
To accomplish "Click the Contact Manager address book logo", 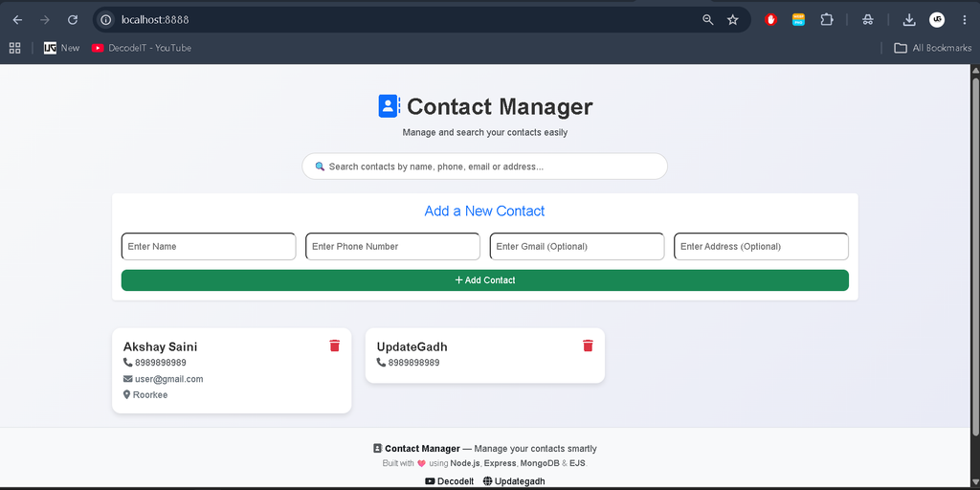I will click(389, 106).
